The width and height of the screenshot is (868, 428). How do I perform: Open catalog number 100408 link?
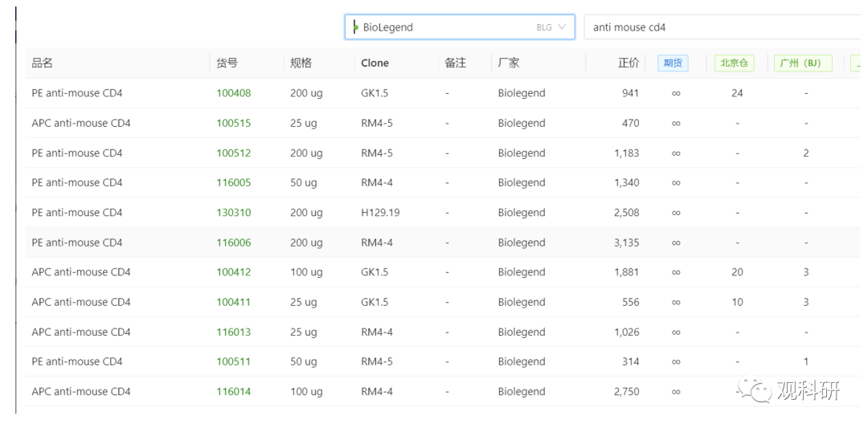click(233, 93)
